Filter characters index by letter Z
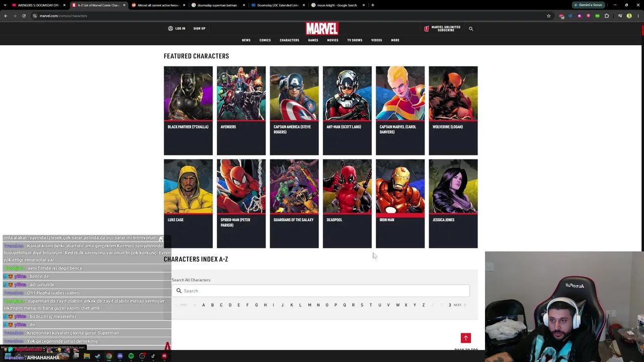The height and width of the screenshot is (362, 644). tap(424, 305)
